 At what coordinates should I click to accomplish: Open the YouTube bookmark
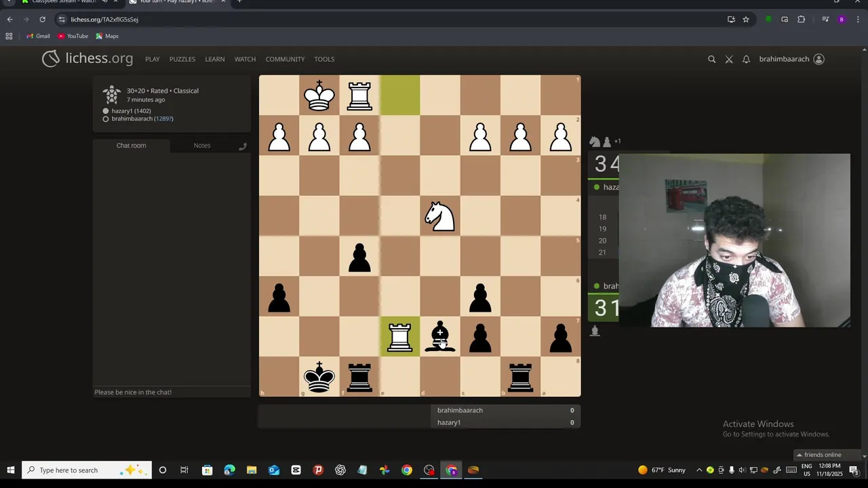pos(73,36)
